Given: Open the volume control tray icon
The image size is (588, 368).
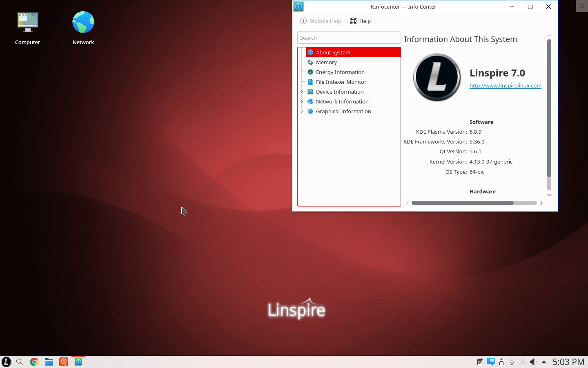Looking at the screenshot, I should tap(533, 362).
